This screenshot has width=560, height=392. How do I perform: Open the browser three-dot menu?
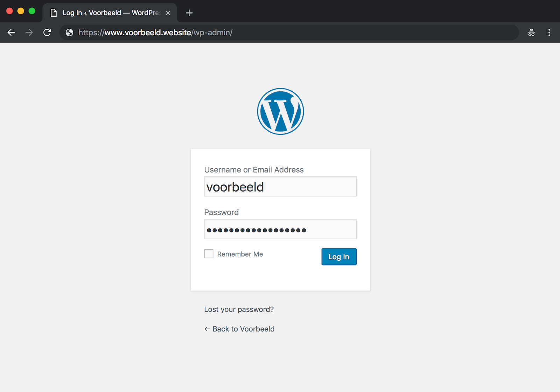coord(549,33)
